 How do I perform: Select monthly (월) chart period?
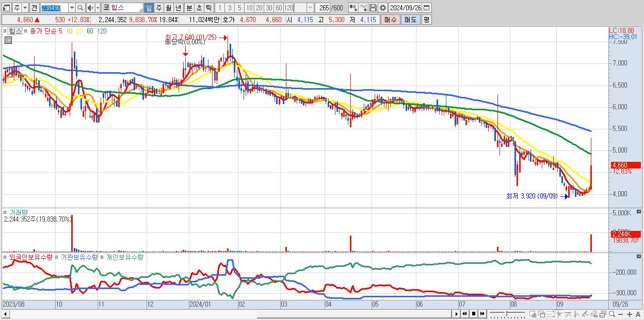pyautogui.click(x=169, y=8)
